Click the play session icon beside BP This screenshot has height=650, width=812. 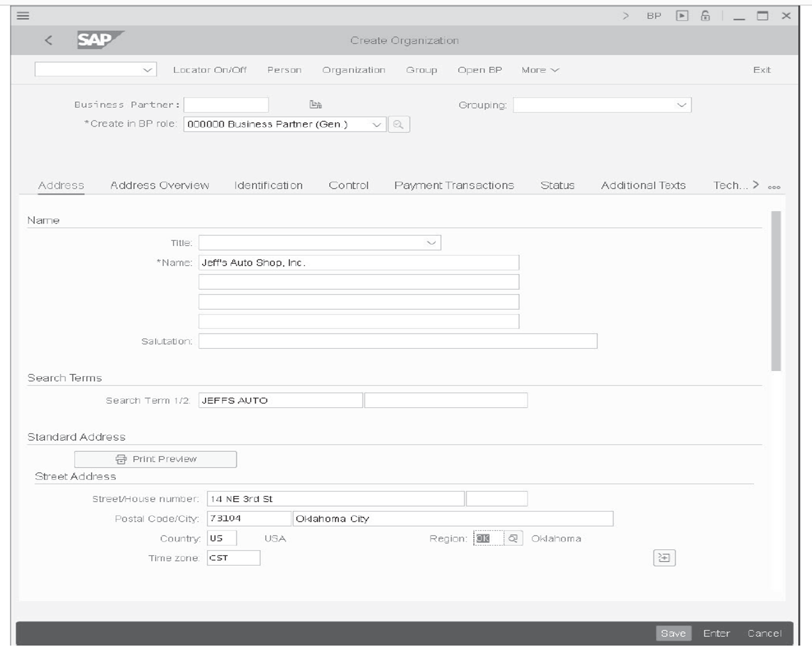tap(682, 16)
